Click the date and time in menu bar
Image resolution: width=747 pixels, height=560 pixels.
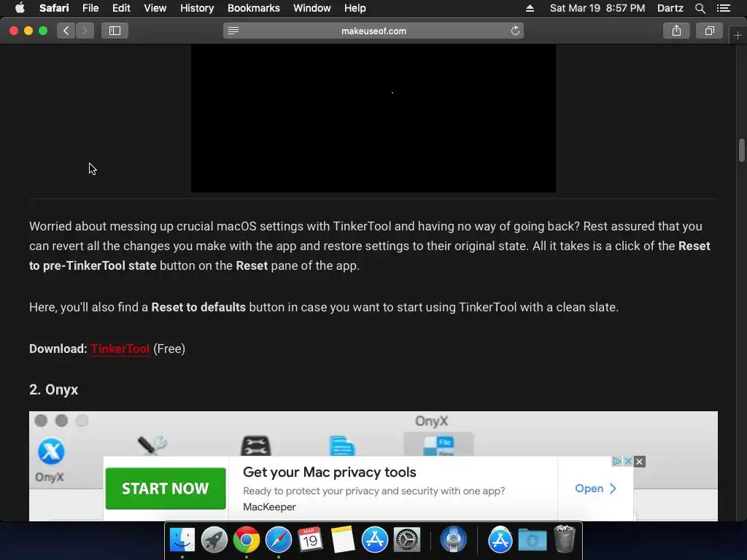[597, 8]
